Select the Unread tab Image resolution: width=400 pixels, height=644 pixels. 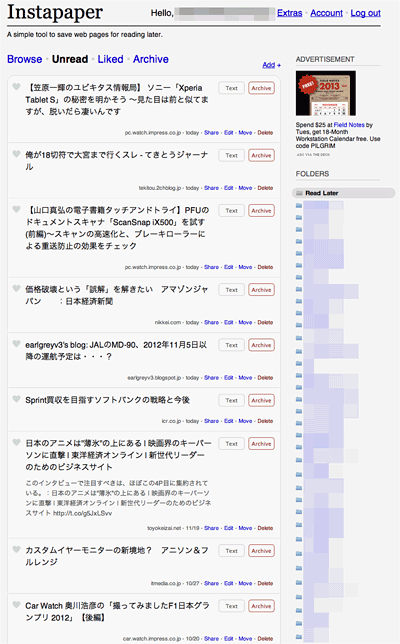click(x=70, y=59)
